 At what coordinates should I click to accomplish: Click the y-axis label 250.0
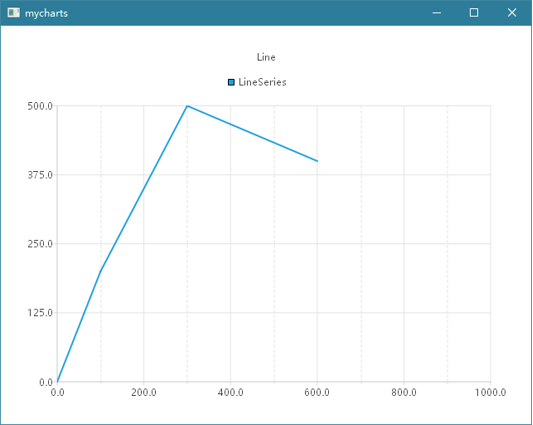pos(40,244)
